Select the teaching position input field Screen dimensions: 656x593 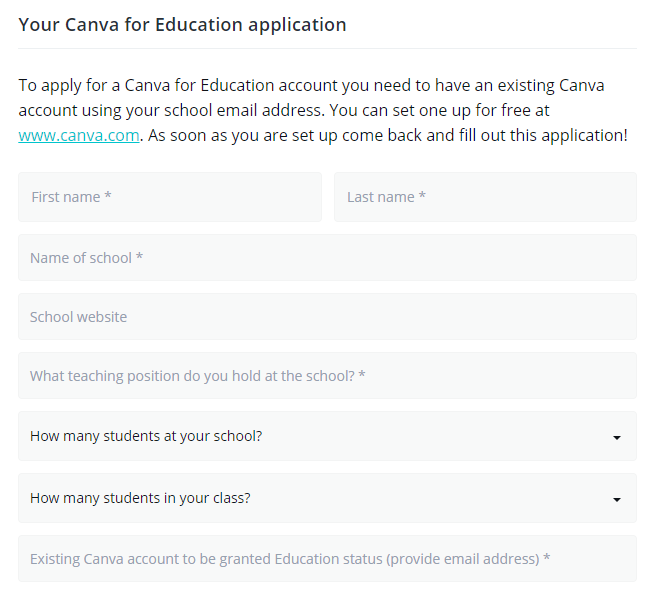(x=328, y=375)
